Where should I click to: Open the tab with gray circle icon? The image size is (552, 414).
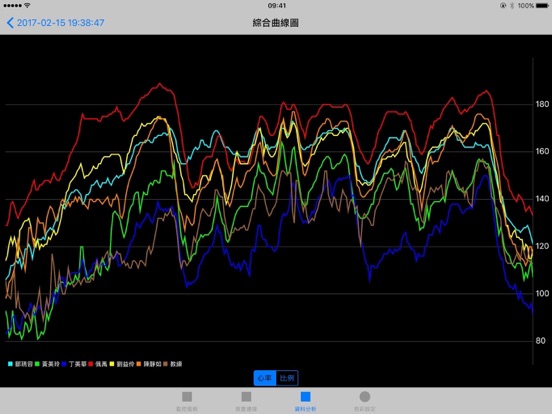pos(365,401)
